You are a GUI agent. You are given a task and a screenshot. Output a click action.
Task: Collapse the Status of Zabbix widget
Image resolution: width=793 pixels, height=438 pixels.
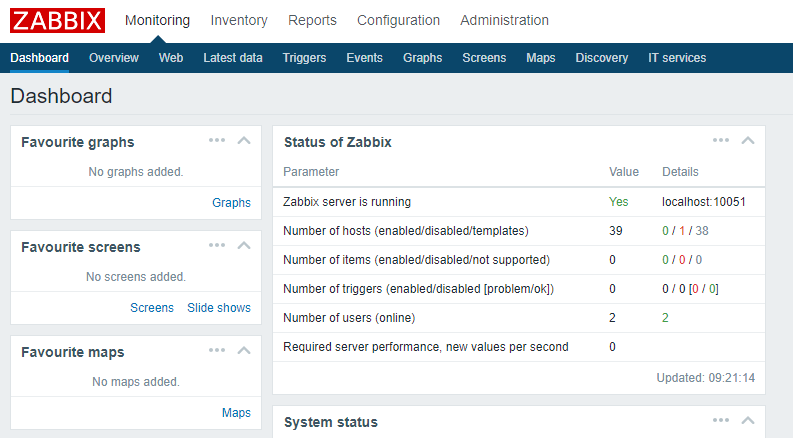click(748, 141)
